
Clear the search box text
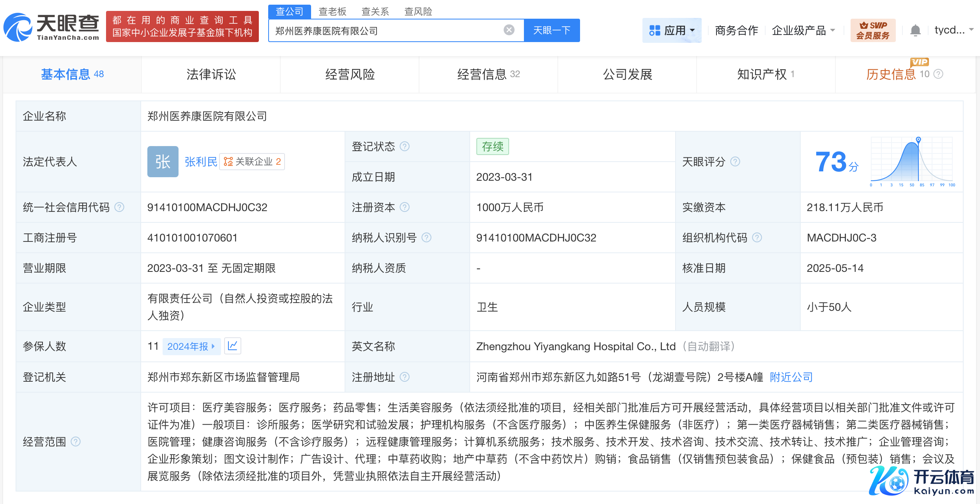(x=509, y=30)
